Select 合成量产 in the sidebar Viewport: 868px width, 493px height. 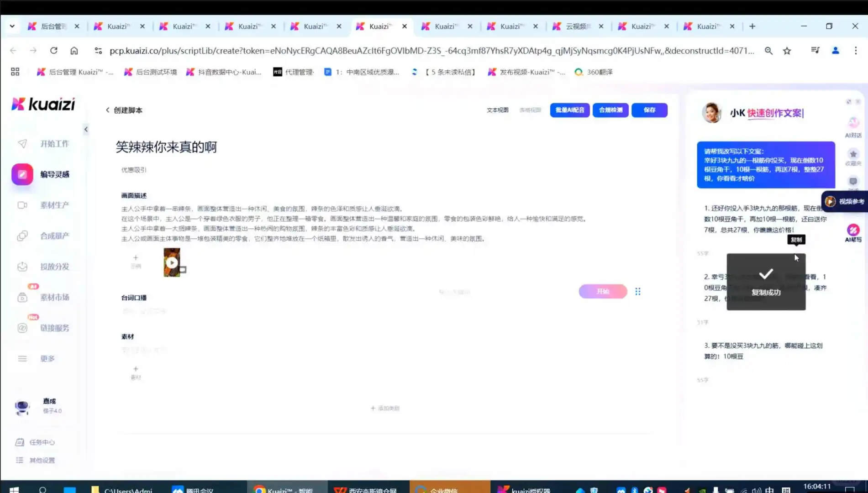[x=54, y=235]
